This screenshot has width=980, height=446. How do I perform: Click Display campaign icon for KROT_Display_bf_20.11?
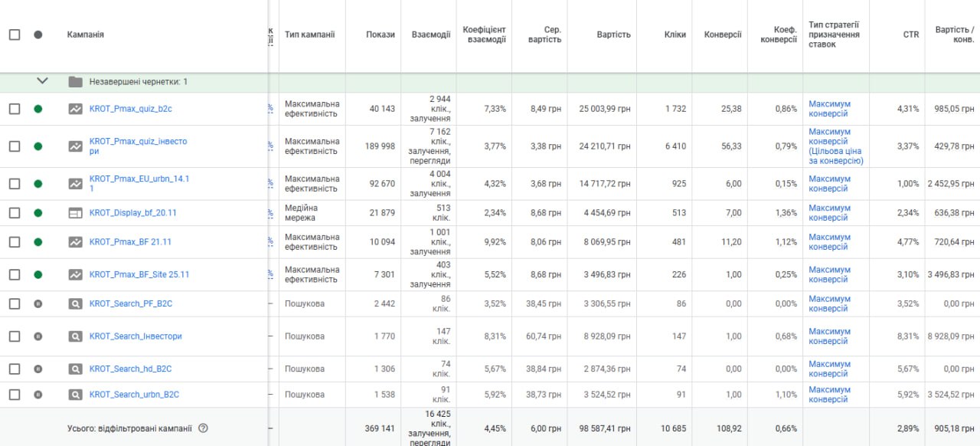[75, 213]
